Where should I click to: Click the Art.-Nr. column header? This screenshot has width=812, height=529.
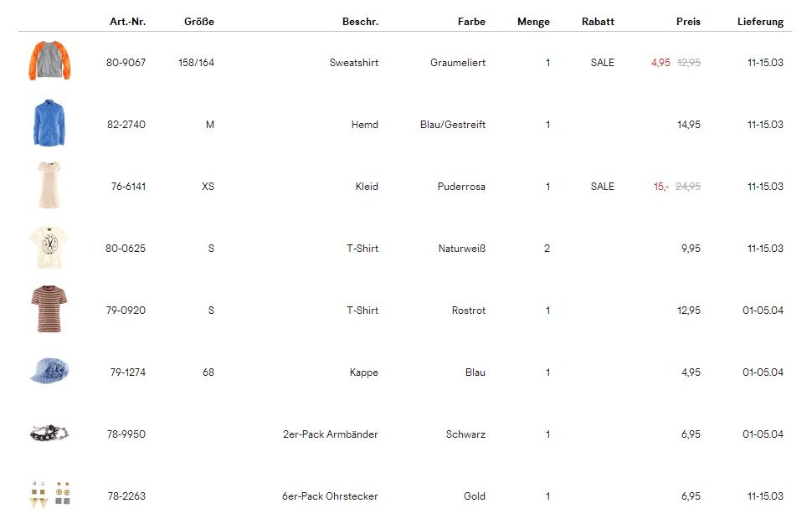pos(127,22)
